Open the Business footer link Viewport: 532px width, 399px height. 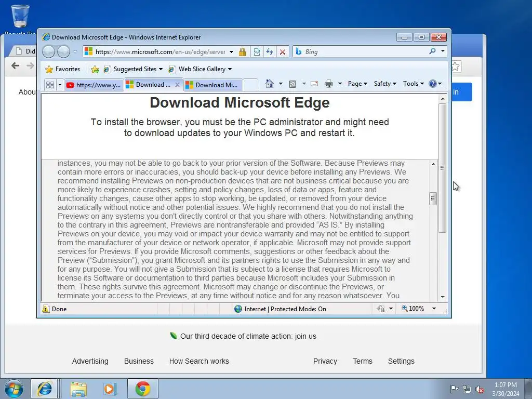click(x=139, y=361)
